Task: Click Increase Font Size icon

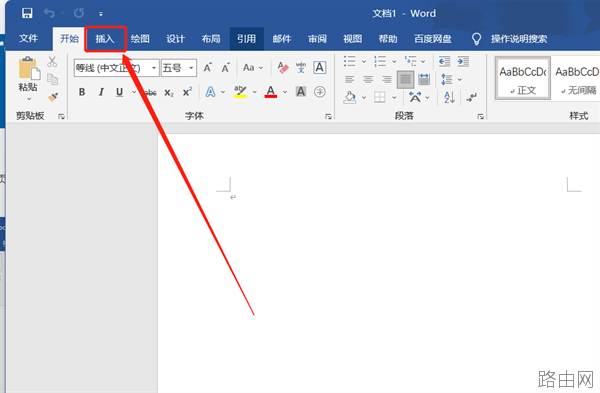Action: click(207, 68)
